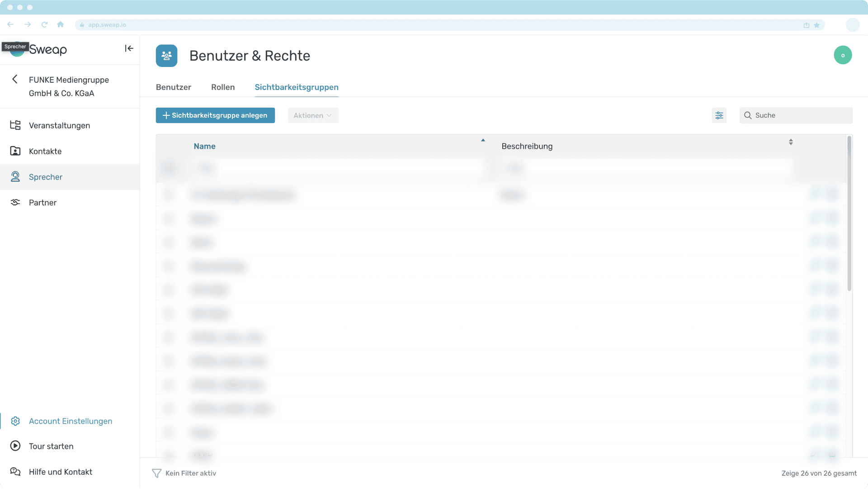Open Veranstaltungen in the sidebar
This screenshot has width=868, height=489.
59,125
